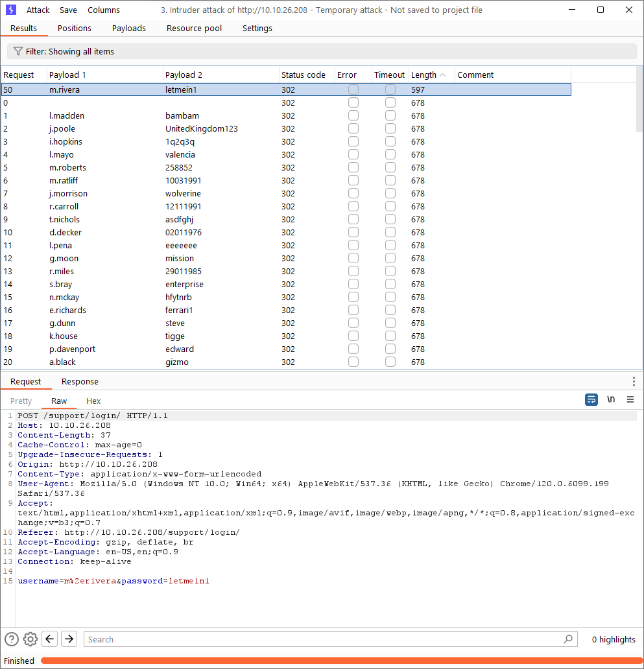
Task: Click the Filter: Showing all items bar
Action: point(322,51)
